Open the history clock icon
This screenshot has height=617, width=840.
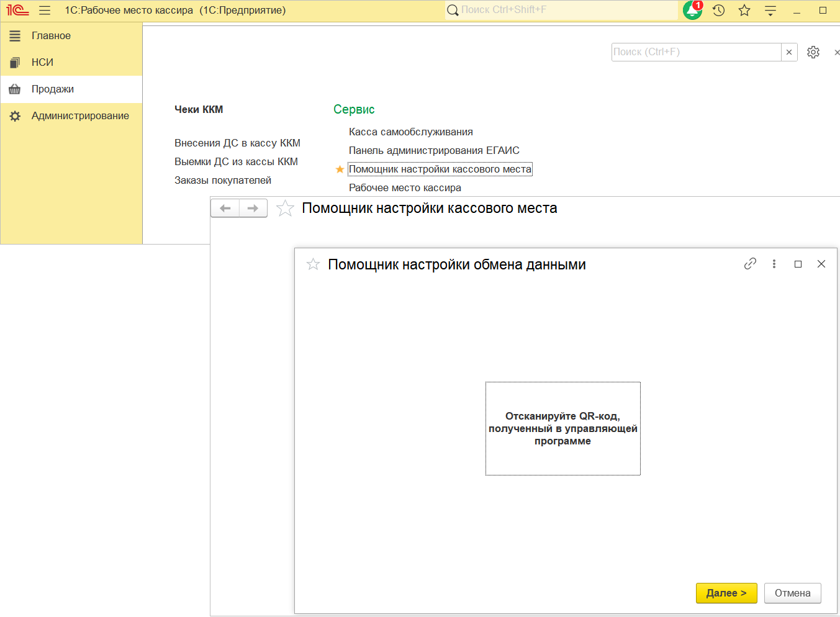(x=718, y=11)
